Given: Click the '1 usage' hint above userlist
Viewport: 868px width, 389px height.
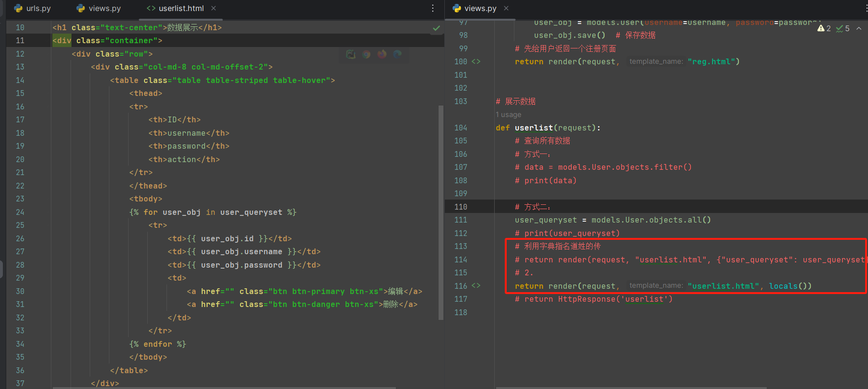Looking at the screenshot, I should click(508, 115).
